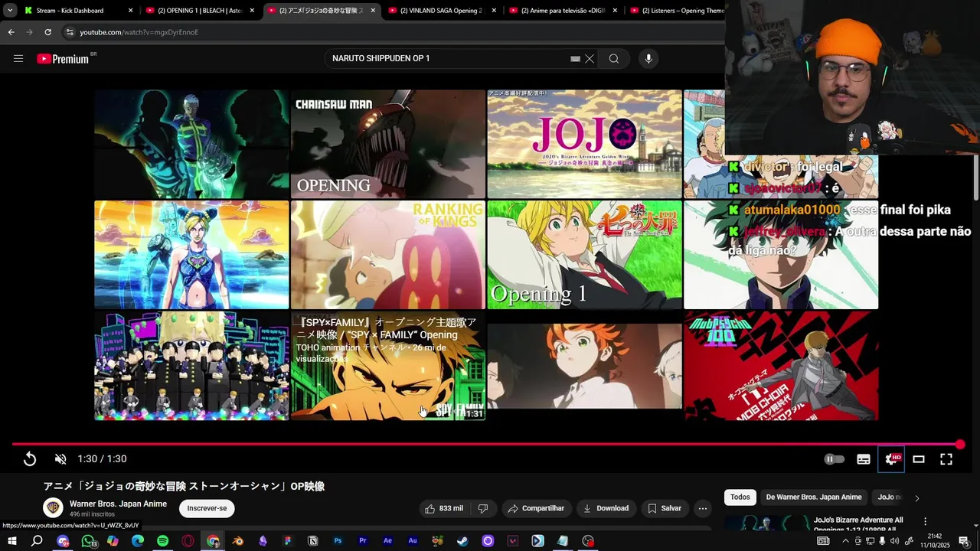The image size is (980, 551).
Task: Open the Ranking of Kings end-screen thumbnail
Action: [388, 255]
